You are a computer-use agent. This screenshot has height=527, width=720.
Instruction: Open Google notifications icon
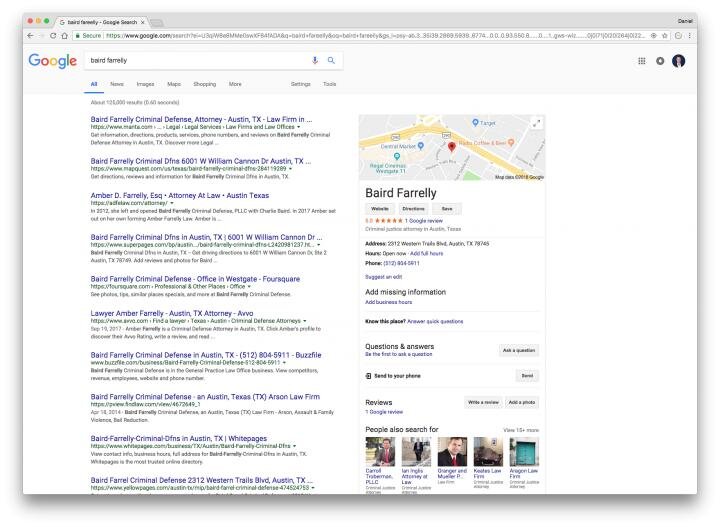pos(660,61)
